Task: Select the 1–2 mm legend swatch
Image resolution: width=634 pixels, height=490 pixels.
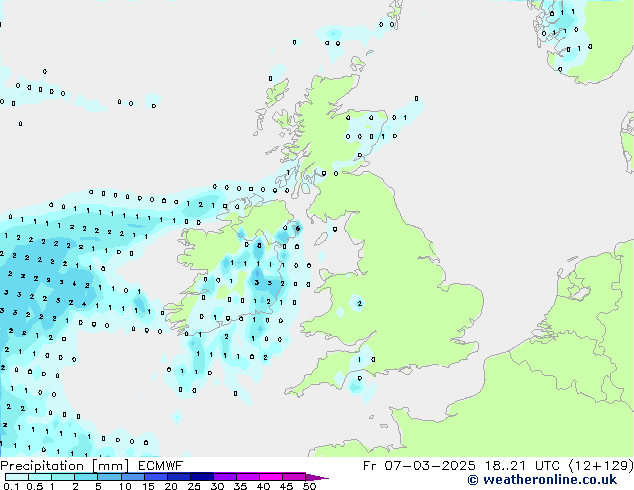Action: point(63,477)
